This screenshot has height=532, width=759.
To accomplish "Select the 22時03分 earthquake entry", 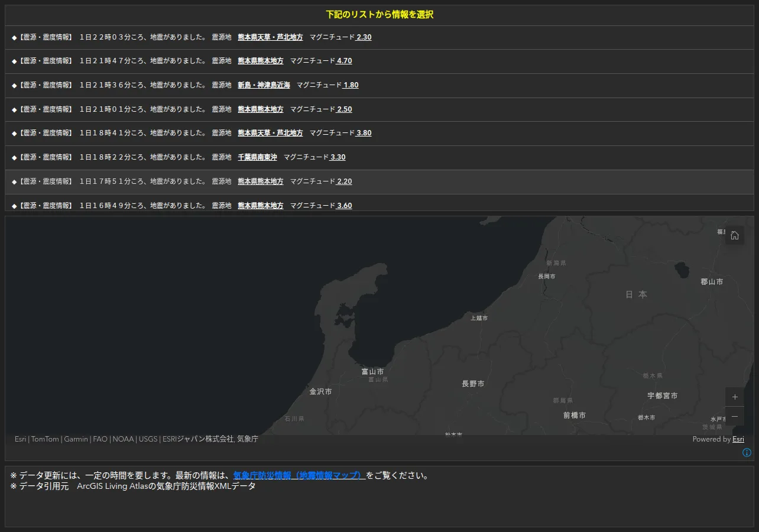I will (379, 37).
